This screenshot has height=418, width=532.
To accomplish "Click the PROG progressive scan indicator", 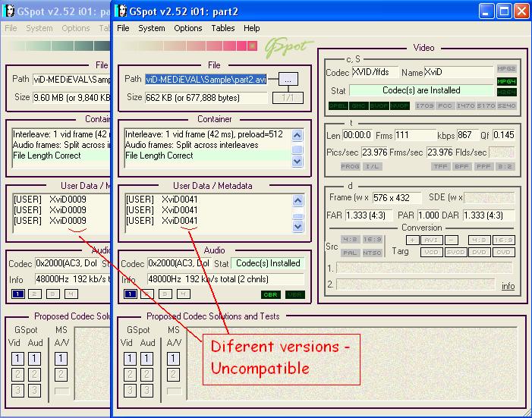I will (x=350, y=167).
